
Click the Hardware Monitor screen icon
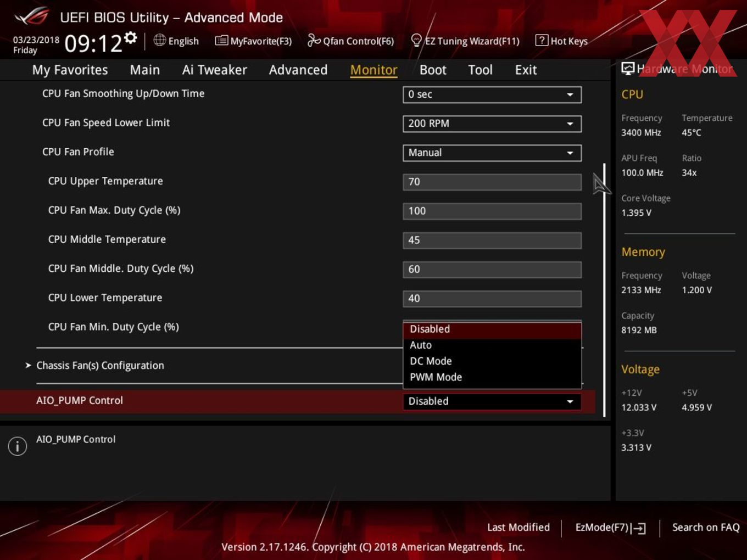(628, 68)
